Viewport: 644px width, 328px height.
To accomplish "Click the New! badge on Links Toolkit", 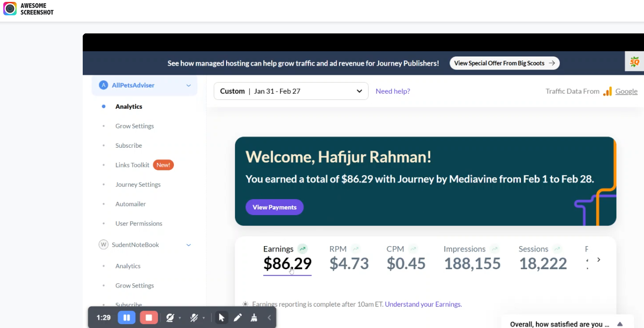I will (x=164, y=165).
